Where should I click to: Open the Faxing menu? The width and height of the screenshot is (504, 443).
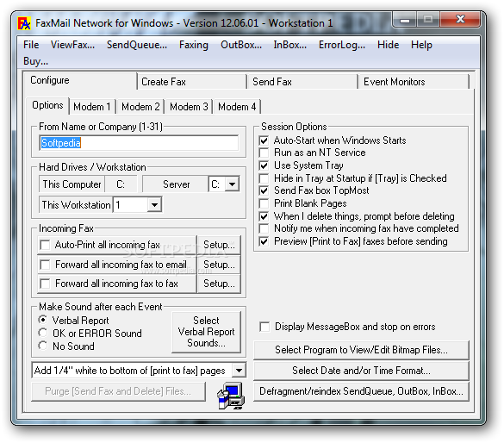click(194, 45)
